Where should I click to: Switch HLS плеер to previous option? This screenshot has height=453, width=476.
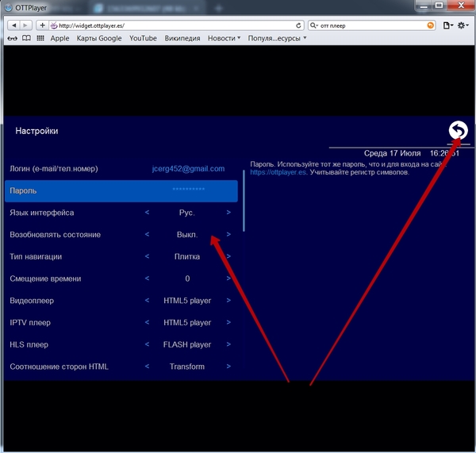(147, 344)
